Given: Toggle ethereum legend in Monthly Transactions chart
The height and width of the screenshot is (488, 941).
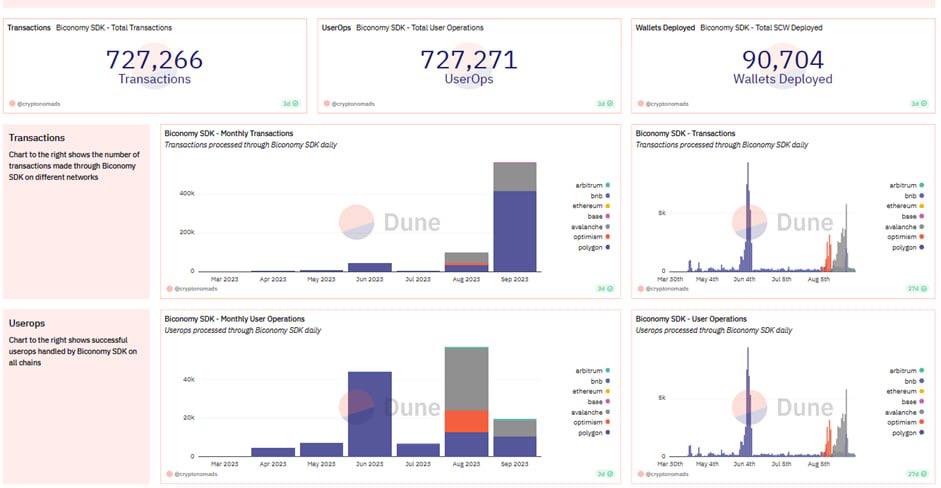Looking at the screenshot, I should click(591, 206).
